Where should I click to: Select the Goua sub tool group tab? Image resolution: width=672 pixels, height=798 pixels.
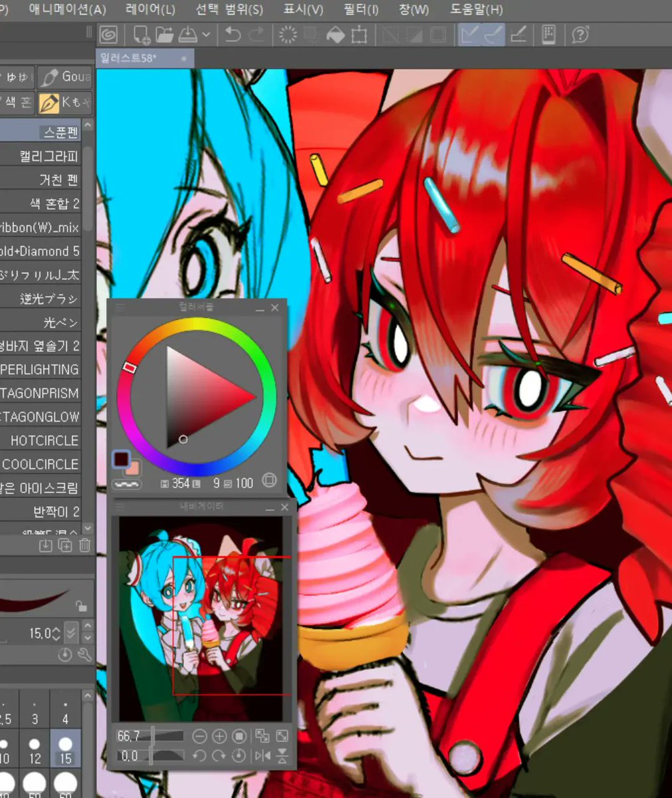point(65,77)
